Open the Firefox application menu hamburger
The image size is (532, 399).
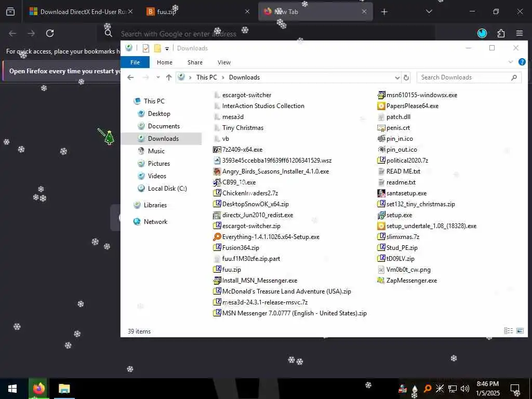(520, 33)
